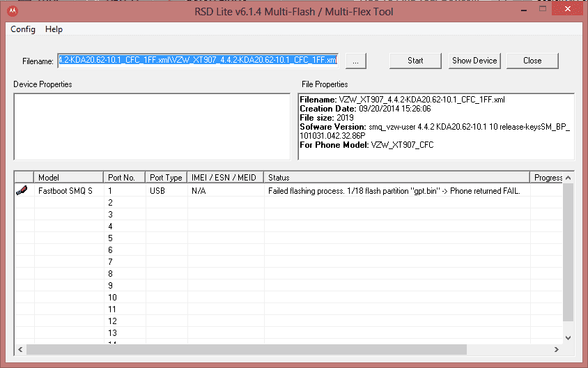Sort by the Port No. column header
Image resolution: width=588 pixels, height=368 pixels.
[125, 178]
